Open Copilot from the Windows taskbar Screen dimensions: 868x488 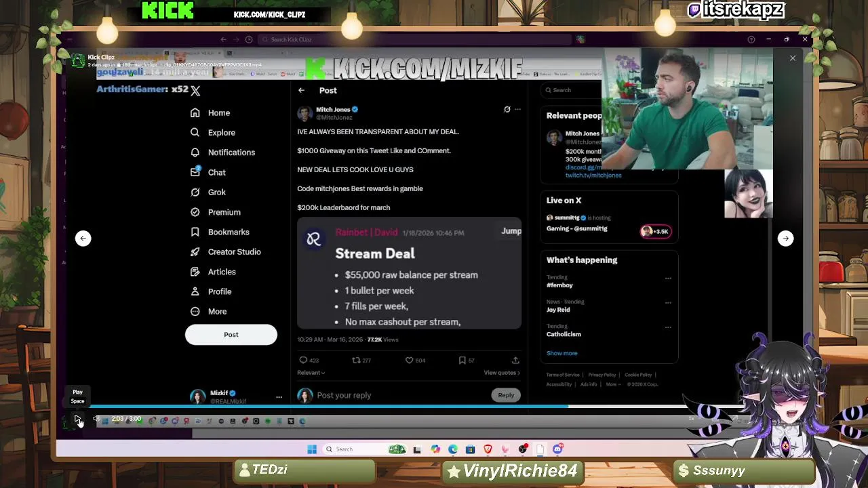(x=435, y=449)
